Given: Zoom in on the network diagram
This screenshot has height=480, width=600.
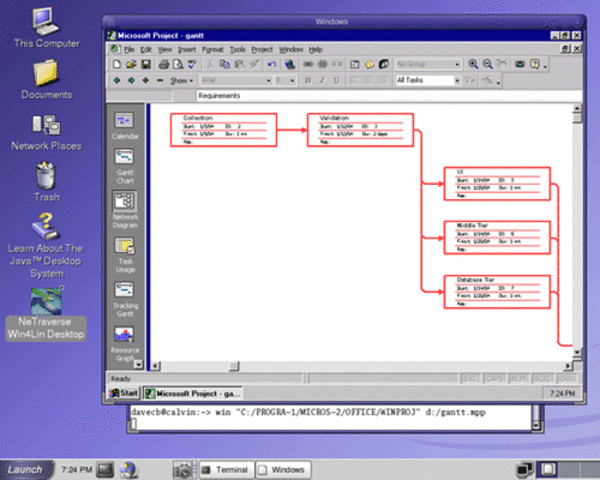Looking at the screenshot, I should (473, 64).
